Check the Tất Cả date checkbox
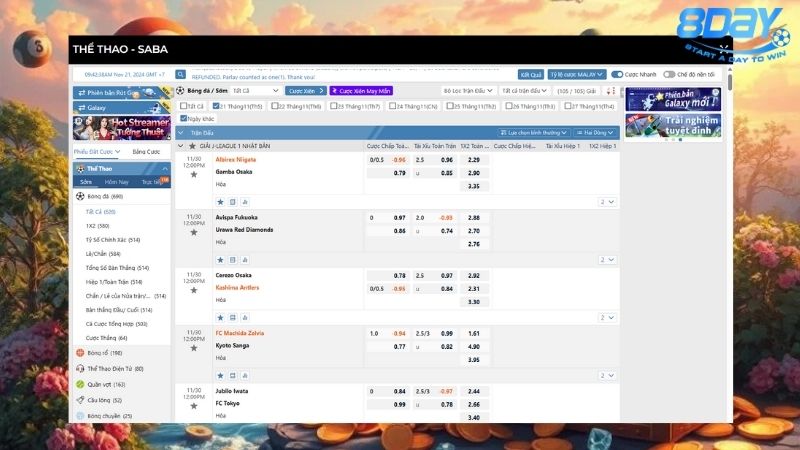800x450 pixels. click(184, 106)
